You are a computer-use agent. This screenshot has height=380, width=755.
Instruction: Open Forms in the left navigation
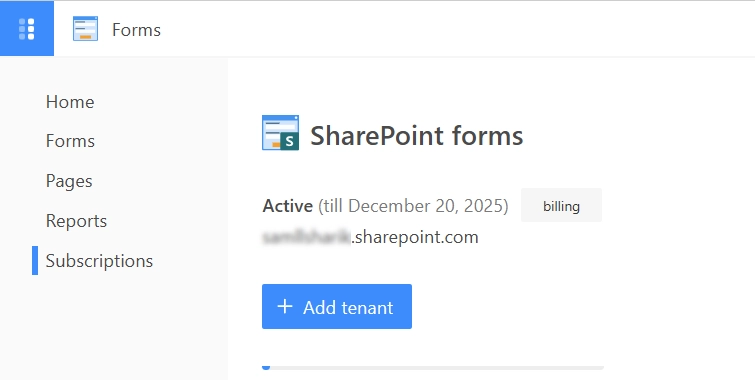(x=70, y=141)
